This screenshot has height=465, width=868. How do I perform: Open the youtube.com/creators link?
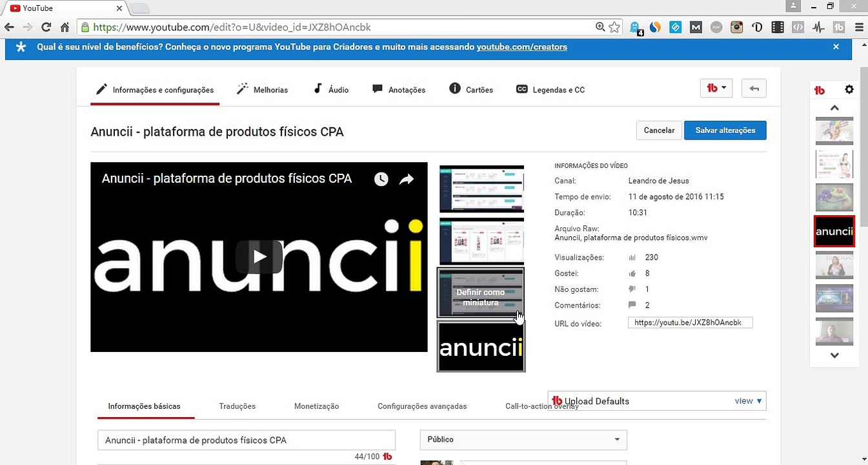pos(522,47)
